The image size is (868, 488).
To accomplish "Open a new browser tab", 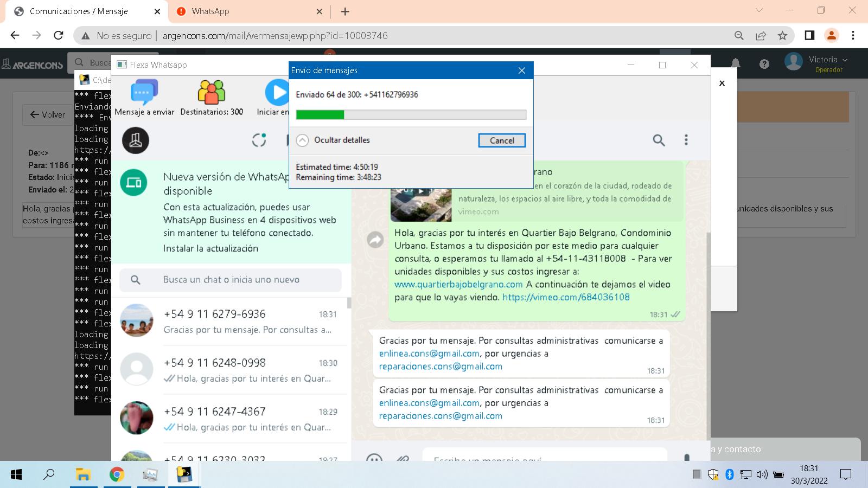I will point(345,11).
